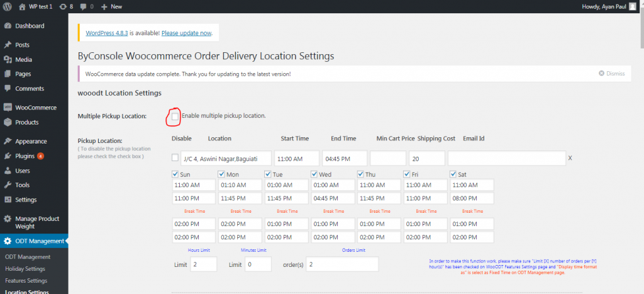Dismiss the WooCommerce update notice
Image resolution: width=644 pixels, height=294 pixels.
[x=612, y=74]
